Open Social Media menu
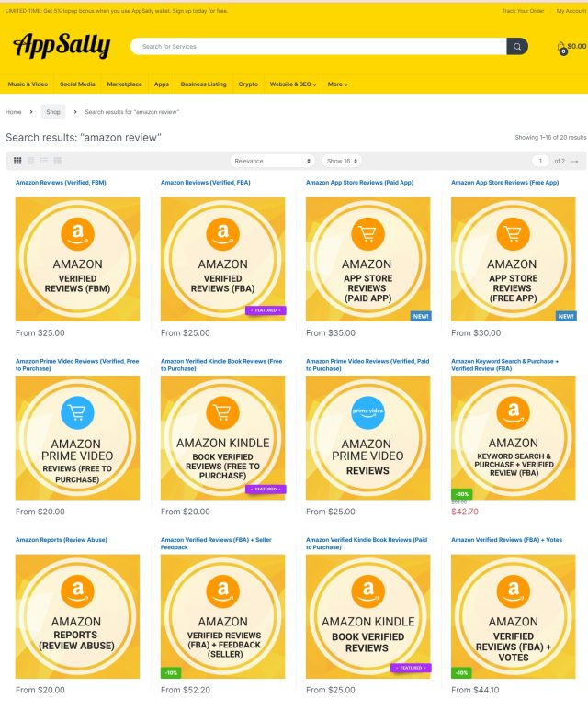This screenshot has height=709, width=588. point(77,84)
